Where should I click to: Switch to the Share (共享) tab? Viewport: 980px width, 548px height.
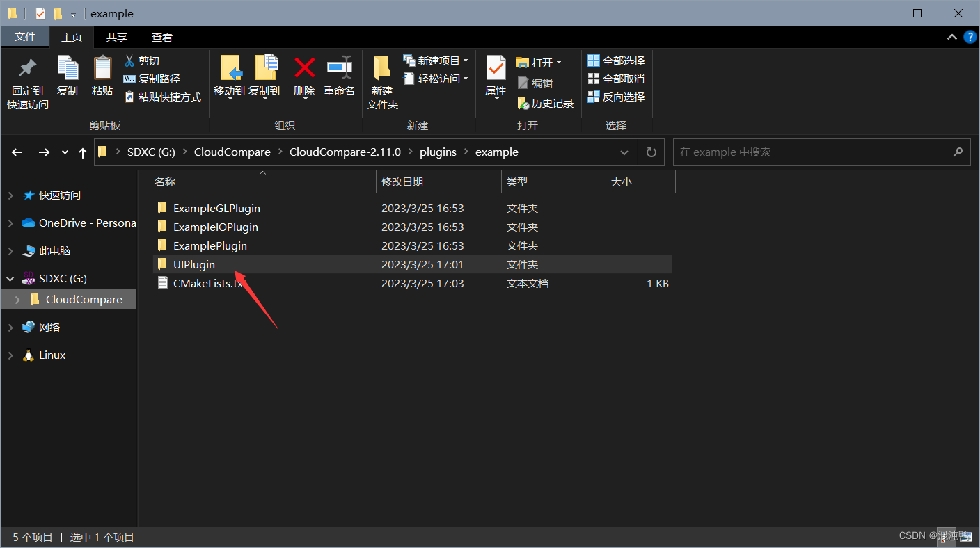tap(117, 37)
